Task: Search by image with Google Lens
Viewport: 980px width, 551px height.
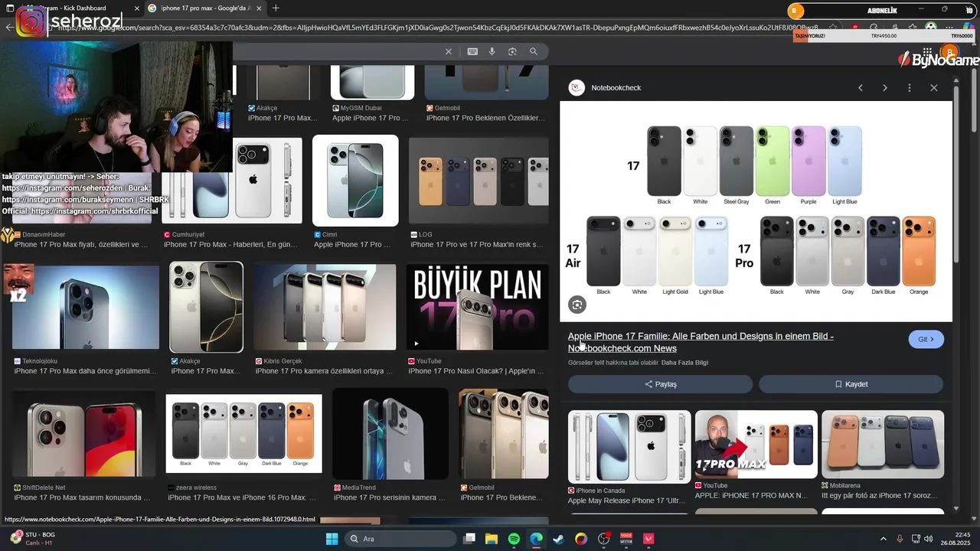Action: [512, 51]
